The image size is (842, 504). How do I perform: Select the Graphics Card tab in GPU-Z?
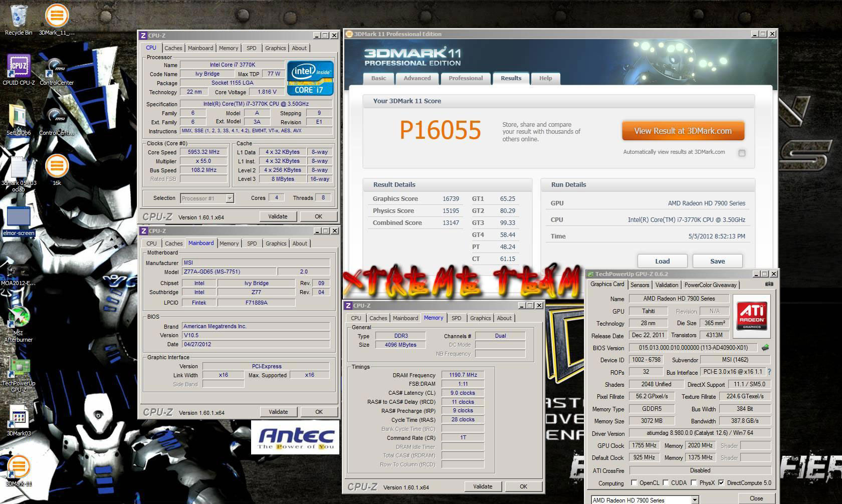point(607,284)
